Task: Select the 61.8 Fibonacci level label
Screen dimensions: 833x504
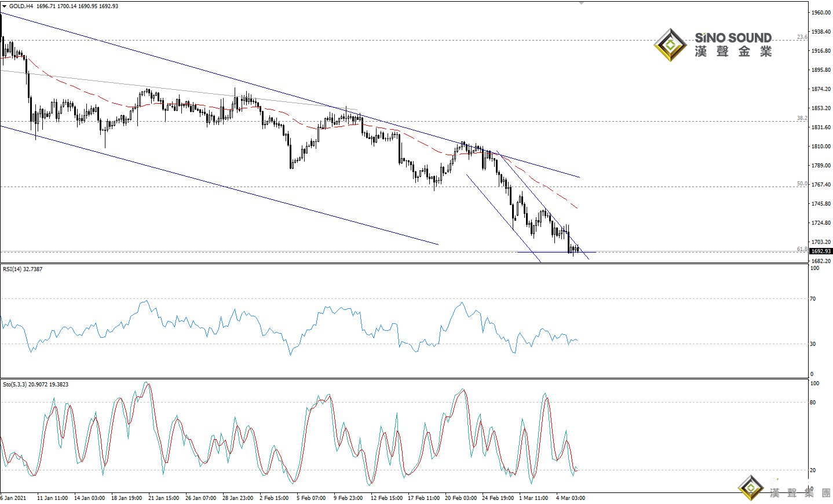Action: (x=802, y=249)
